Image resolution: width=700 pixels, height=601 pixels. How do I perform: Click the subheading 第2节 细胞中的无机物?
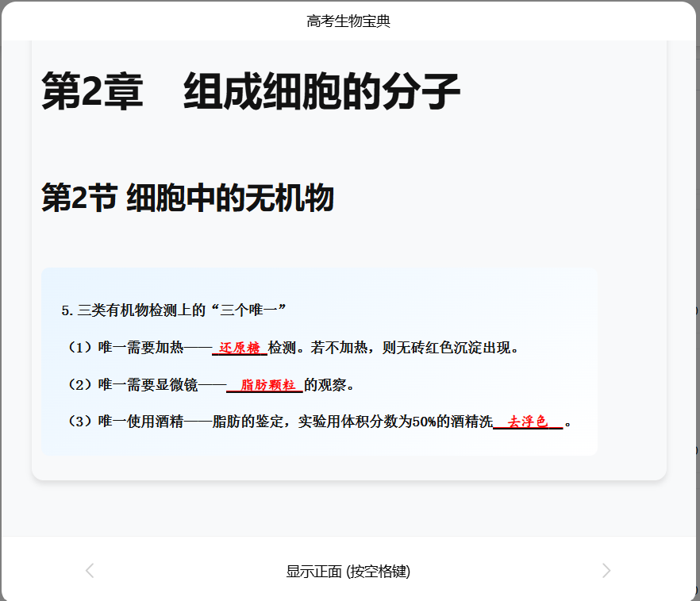click(187, 198)
